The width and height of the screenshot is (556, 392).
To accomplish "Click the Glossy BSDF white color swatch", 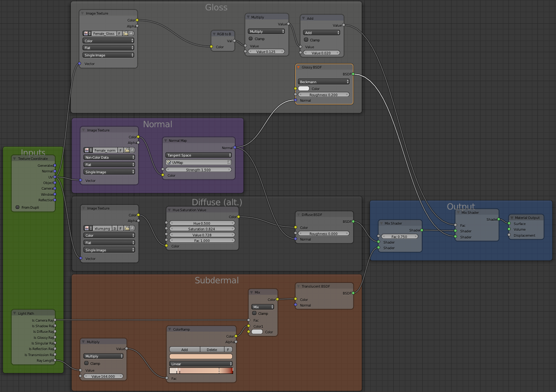I will [303, 89].
